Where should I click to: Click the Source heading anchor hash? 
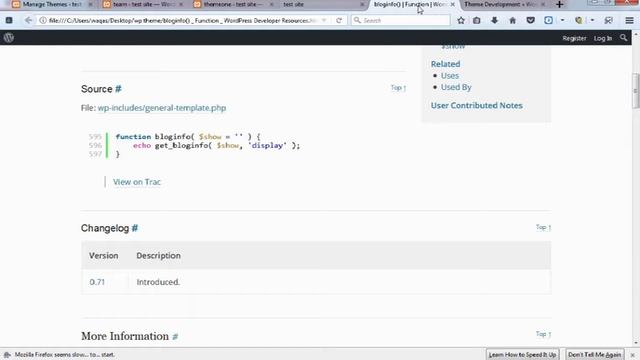point(118,89)
